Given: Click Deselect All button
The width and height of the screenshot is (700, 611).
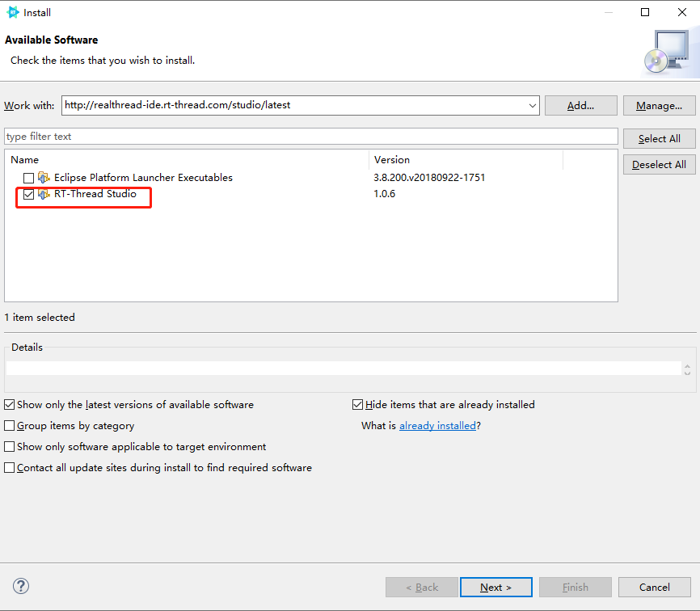Looking at the screenshot, I should click(x=659, y=165).
